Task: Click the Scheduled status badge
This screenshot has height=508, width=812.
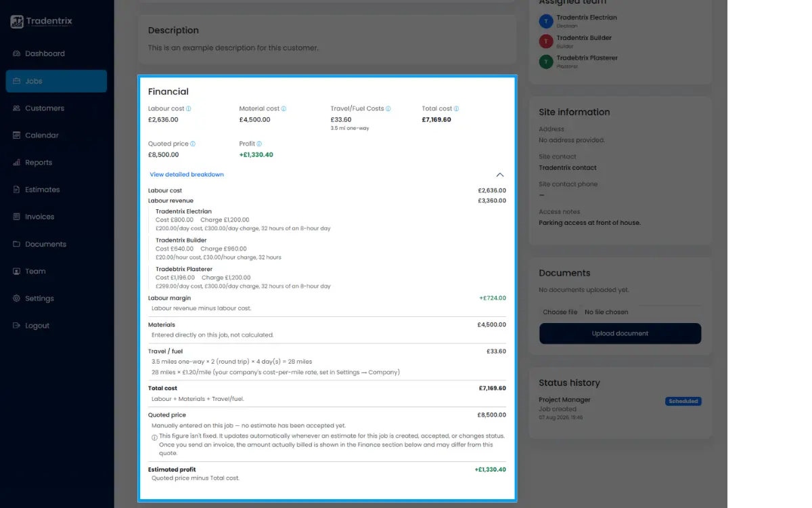Action: click(683, 401)
